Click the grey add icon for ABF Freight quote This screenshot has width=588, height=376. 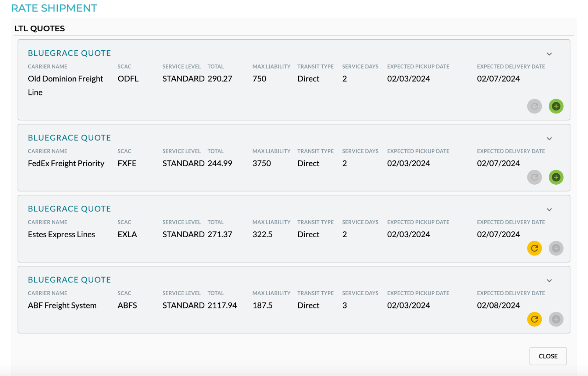click(556, 319)
